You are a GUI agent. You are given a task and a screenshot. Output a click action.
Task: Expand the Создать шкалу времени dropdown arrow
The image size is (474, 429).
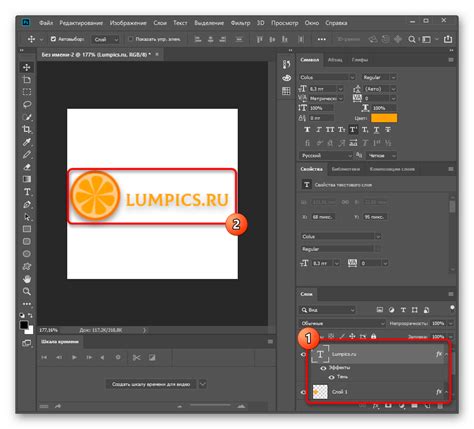click(x=203, y=384)
